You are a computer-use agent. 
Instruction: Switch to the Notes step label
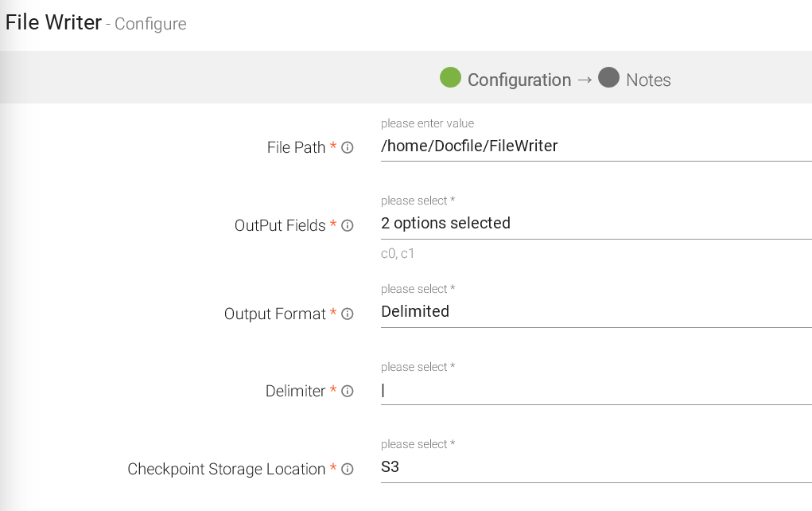pyautogui.click(x=648, y=80)
